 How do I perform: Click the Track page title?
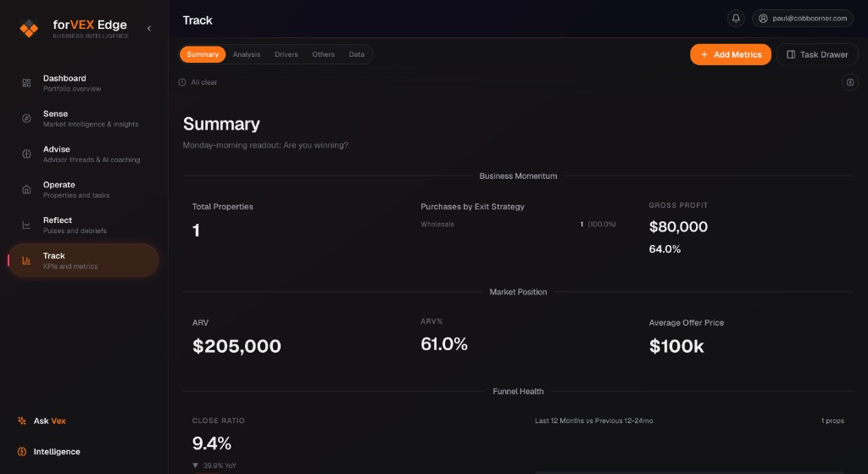198,20
